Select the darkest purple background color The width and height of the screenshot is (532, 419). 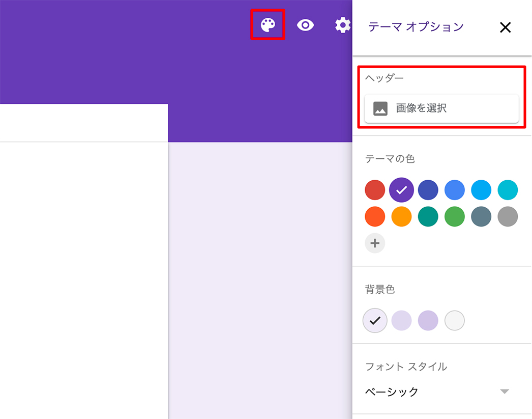[x=428, y=321]
